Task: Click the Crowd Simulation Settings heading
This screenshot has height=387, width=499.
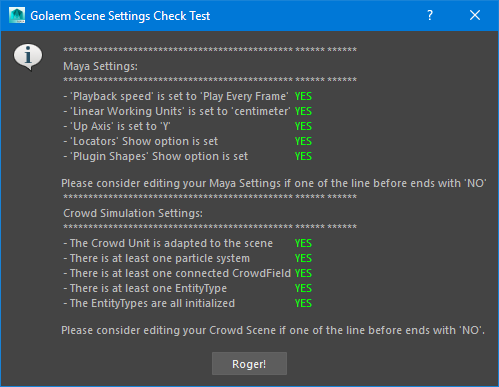Action: click(133, 213)
